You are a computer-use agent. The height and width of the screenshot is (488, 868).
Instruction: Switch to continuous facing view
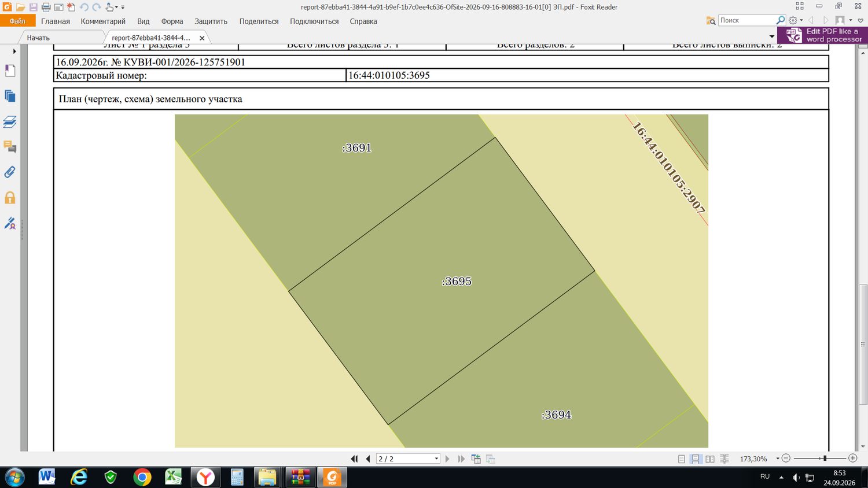click(724, 459)
